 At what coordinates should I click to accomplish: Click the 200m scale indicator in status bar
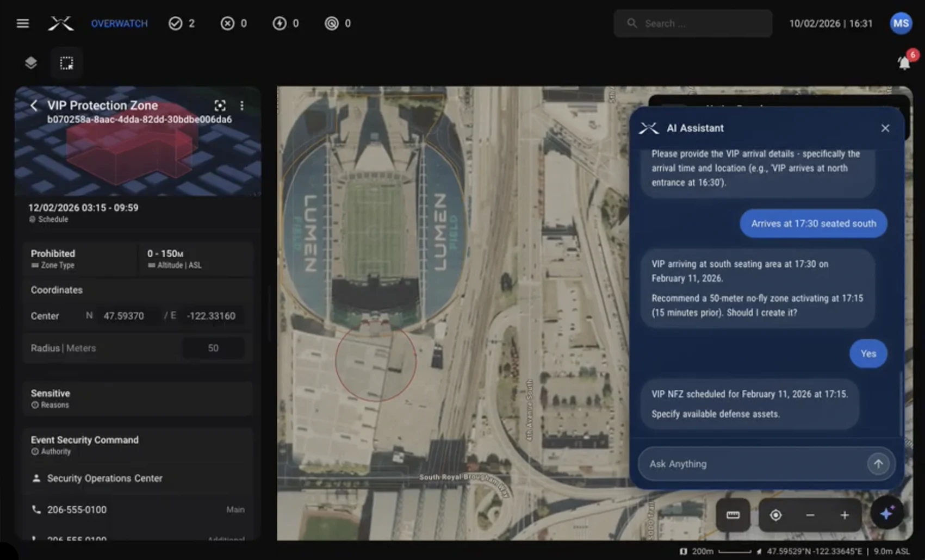[715, 551]
